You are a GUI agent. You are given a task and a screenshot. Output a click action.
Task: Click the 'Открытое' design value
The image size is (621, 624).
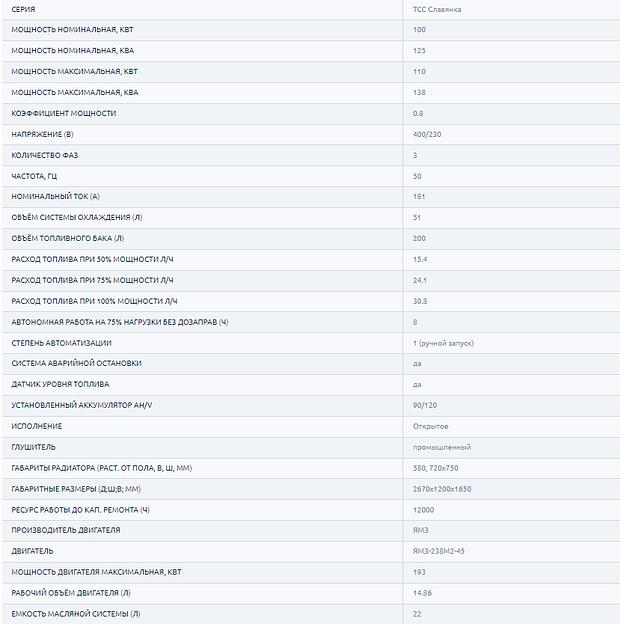click(x=430, y=426)
